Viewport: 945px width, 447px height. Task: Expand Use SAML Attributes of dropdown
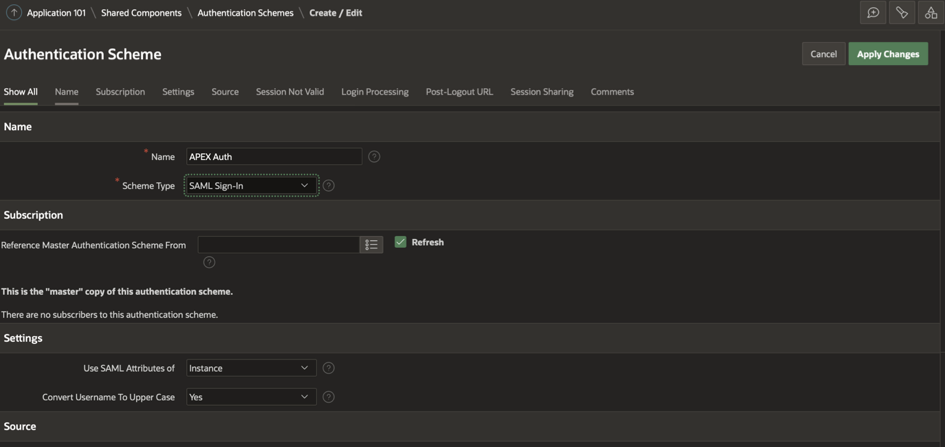point(251,368)
